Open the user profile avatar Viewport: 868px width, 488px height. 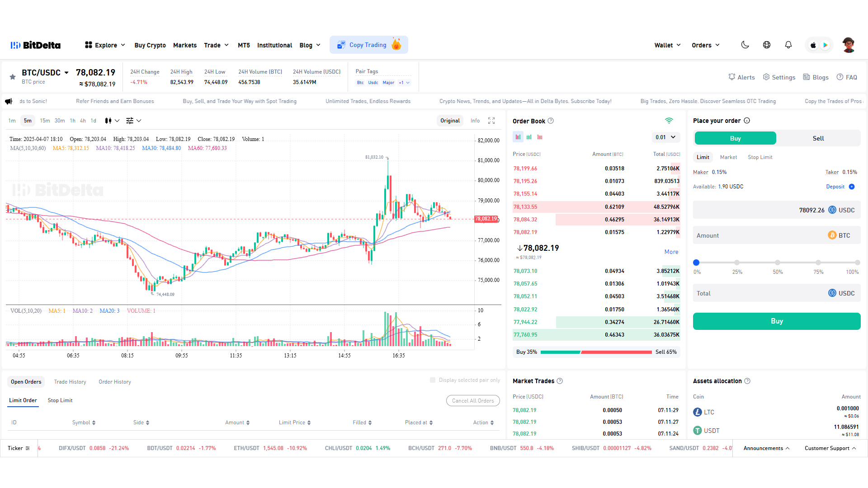pyautogui.click(x=849, y=45)
